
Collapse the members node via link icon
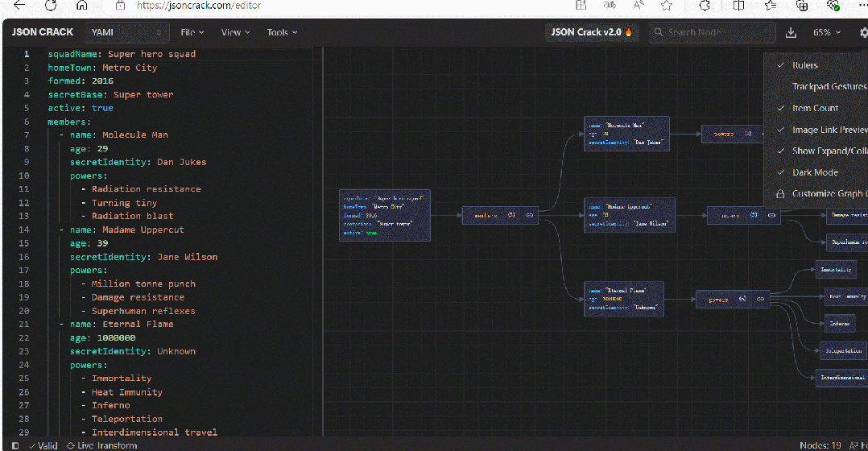coord(530,215)
